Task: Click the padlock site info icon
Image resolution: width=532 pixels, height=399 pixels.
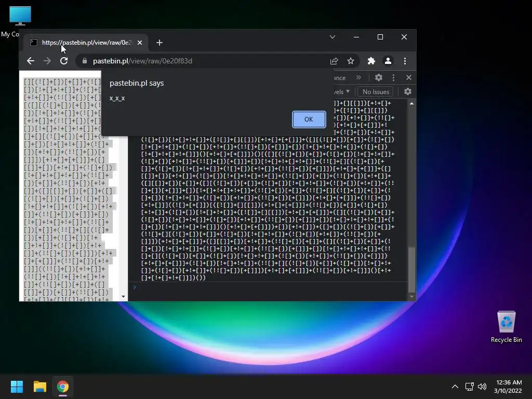Action: tap(85, 61)
